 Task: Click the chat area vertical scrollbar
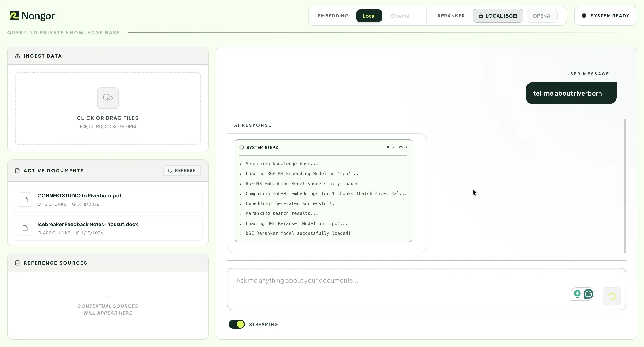[x=625, y=186]
